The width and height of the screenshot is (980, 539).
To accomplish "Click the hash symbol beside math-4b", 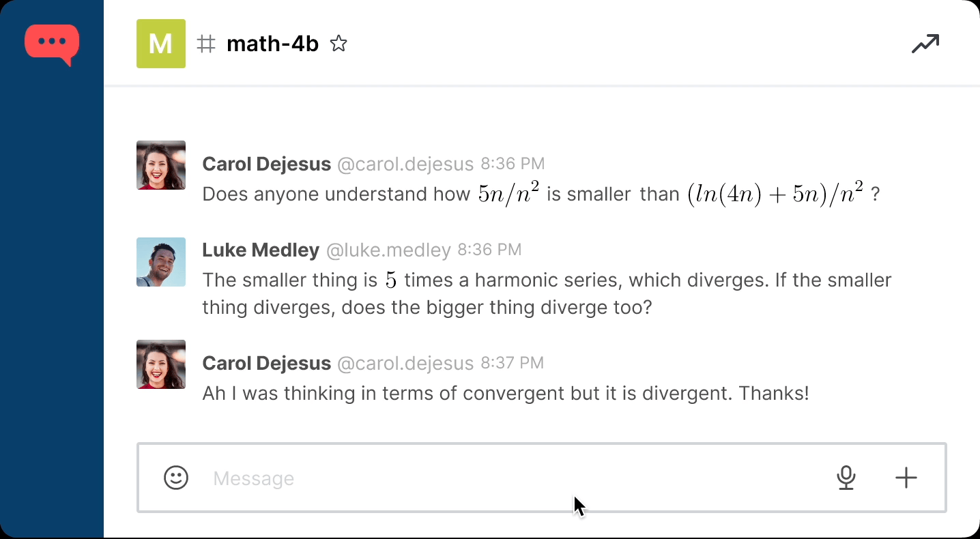I will [x=206, y=44].
